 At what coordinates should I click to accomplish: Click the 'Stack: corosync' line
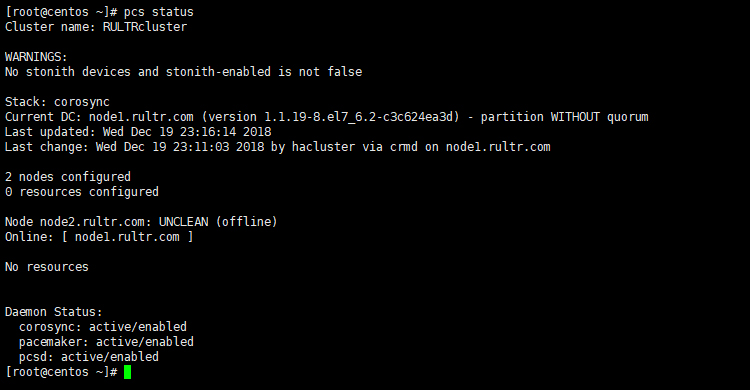coord(57,102)
